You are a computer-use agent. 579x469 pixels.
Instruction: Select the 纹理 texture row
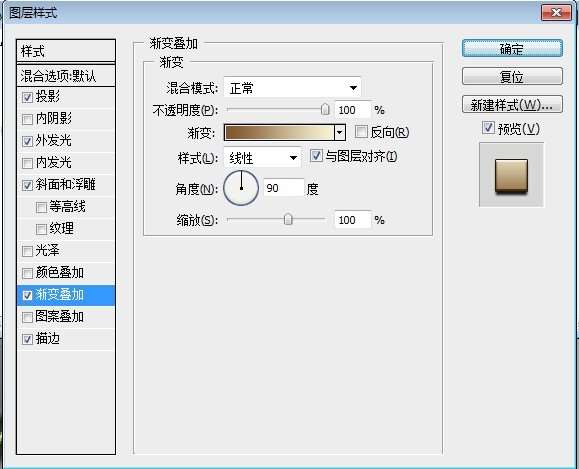pyautogui.click(x=66, y=229)
